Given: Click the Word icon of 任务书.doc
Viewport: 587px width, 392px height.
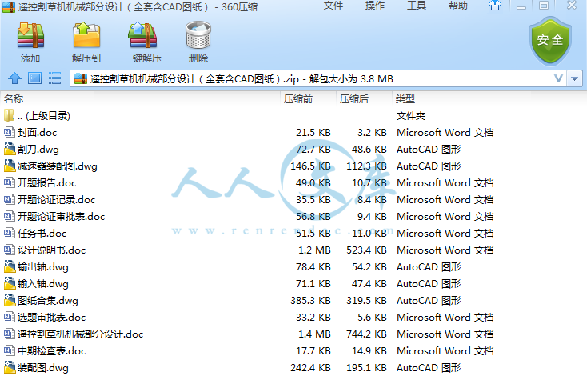Looking at the screenshot, I should click(x=10, y=234).
